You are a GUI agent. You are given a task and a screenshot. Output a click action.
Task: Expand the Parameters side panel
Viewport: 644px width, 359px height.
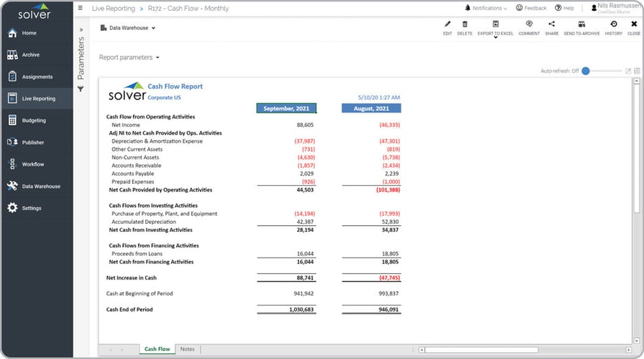tap(80, 30)
